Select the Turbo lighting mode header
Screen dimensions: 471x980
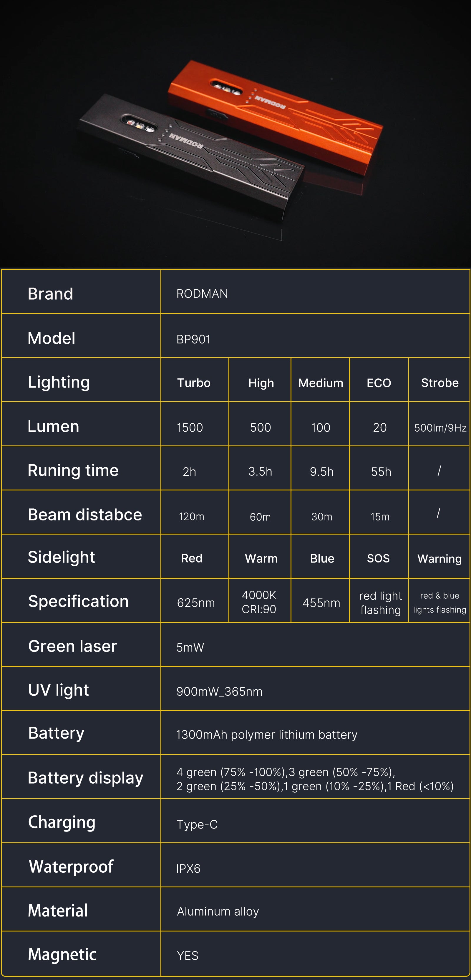pos(194,383)
